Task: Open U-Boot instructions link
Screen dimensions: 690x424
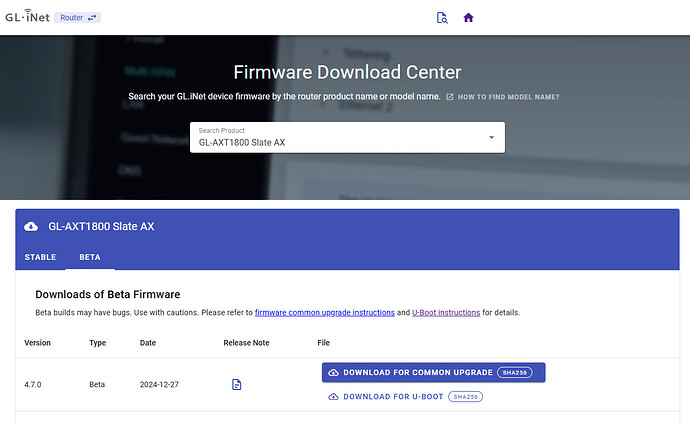Action: [446, 312]
